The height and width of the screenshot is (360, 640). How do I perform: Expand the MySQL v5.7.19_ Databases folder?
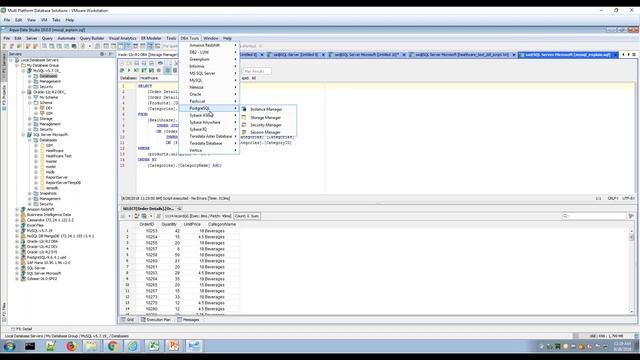tap(30, 76)
